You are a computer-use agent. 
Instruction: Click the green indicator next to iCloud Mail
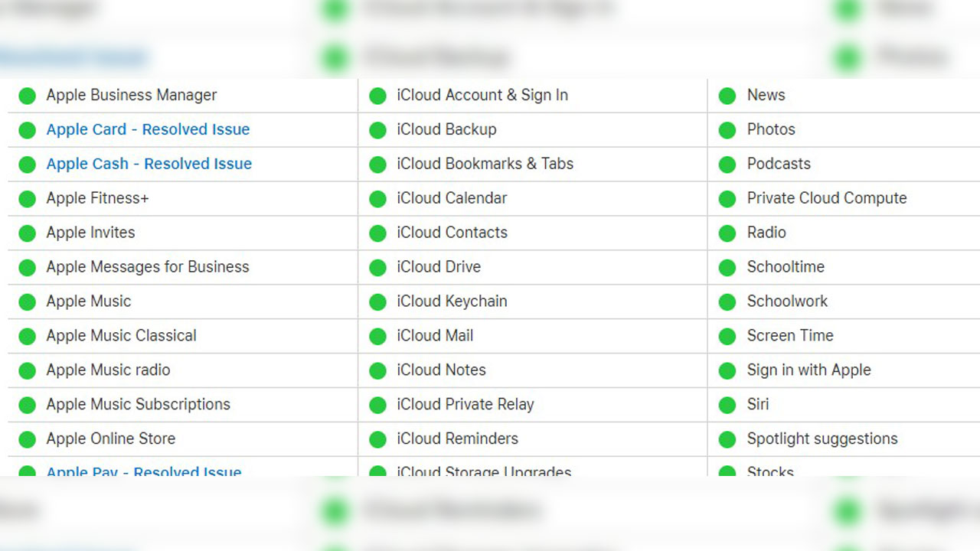click(x=377, y=336)
